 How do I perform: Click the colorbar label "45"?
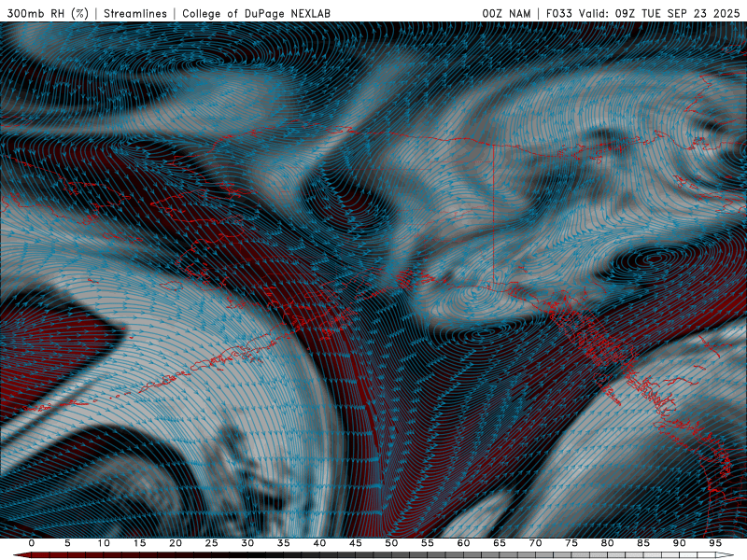coord(356,543)
